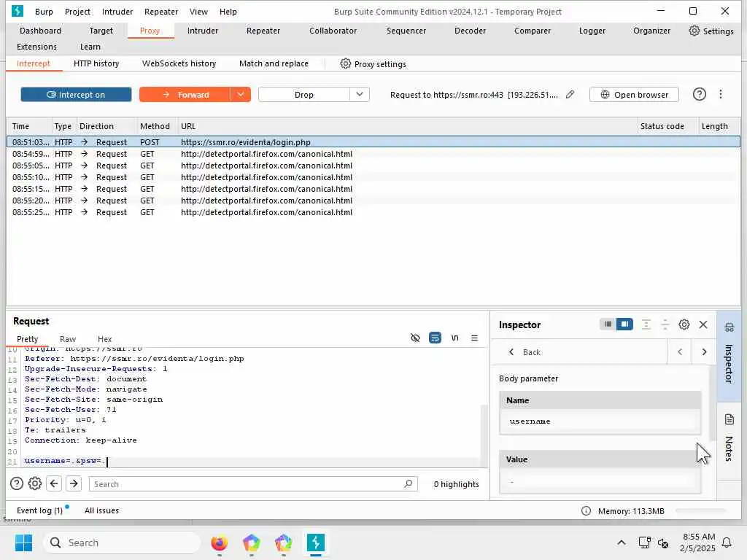The image size is (747, 560).
Task: Click the Open browser button
Action: tap(634, 94)
